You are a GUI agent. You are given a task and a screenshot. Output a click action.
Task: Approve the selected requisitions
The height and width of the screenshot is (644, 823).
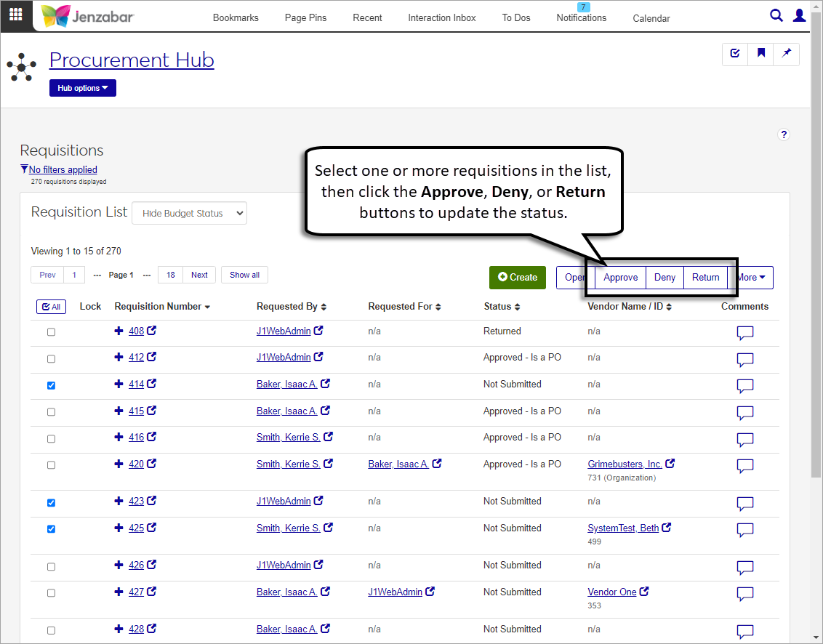coord(620,277)
